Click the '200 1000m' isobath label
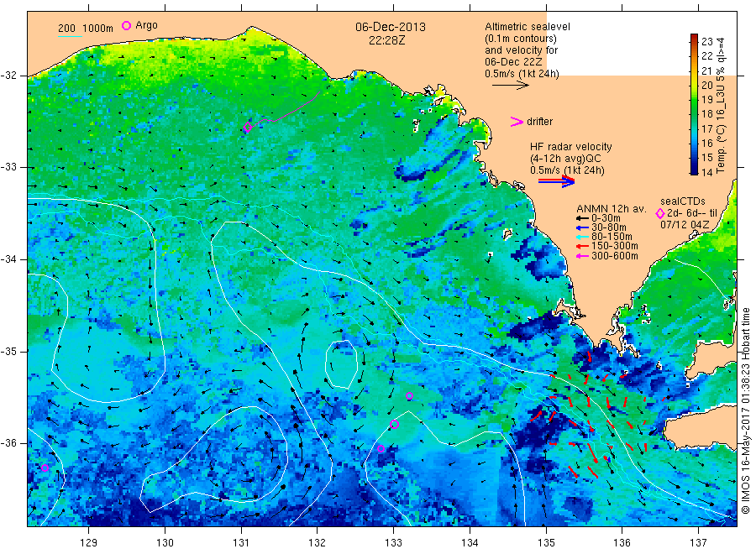 coord(86,28)
